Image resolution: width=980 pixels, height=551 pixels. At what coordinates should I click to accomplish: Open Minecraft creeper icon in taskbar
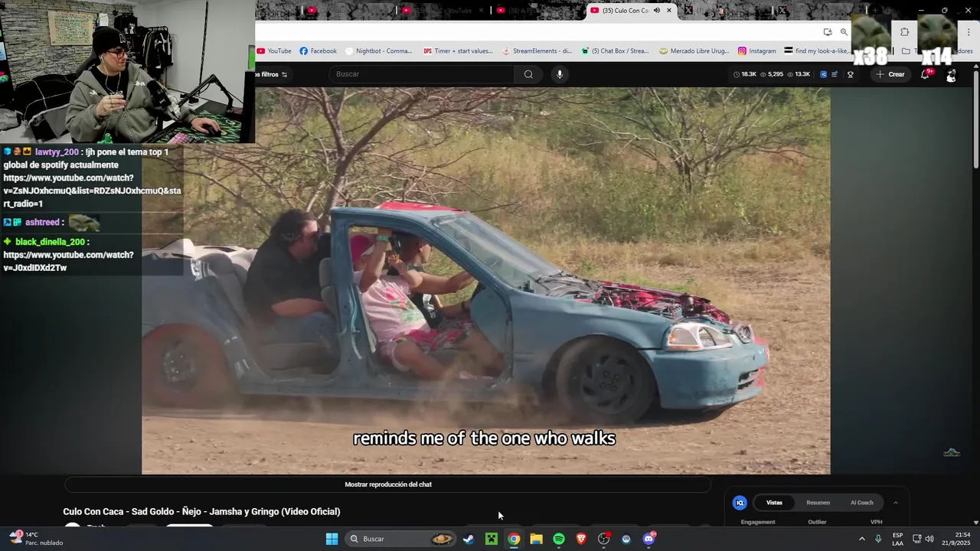[492, 539]
